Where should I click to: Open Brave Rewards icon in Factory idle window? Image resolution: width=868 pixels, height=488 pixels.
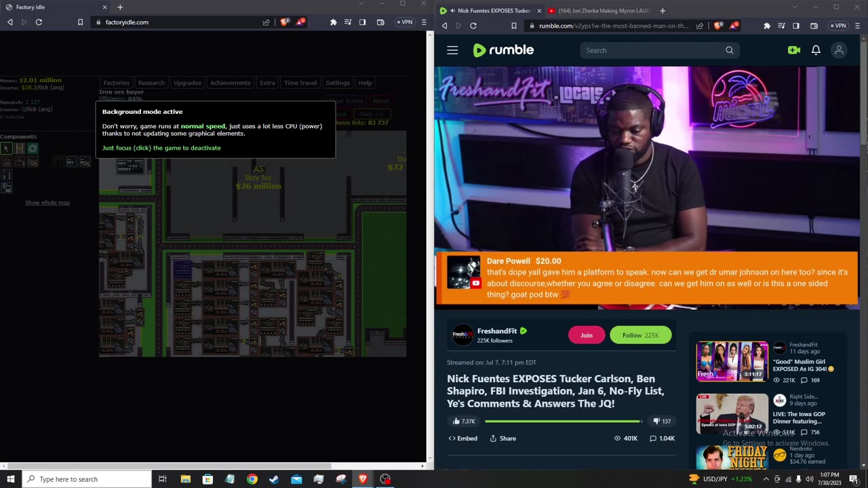(300, 22)
